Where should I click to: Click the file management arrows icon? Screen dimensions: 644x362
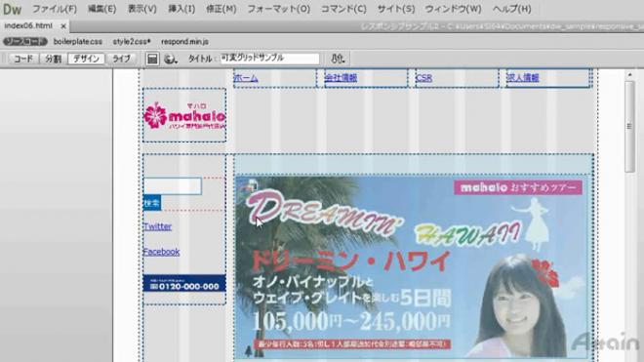point(338,59)
